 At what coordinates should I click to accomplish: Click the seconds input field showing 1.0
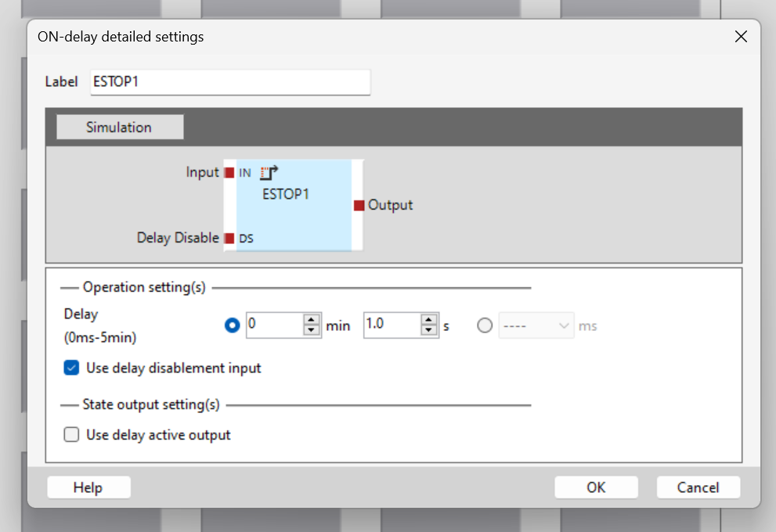point(392,325)
